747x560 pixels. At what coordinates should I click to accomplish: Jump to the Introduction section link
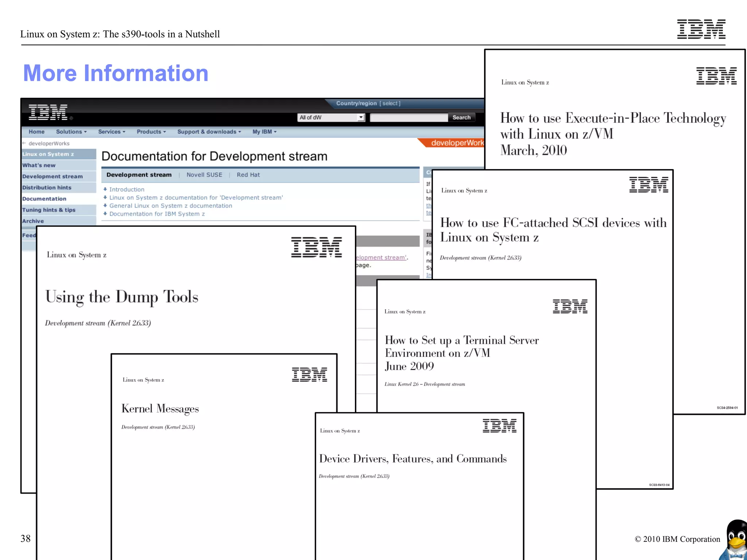point(127,190)
